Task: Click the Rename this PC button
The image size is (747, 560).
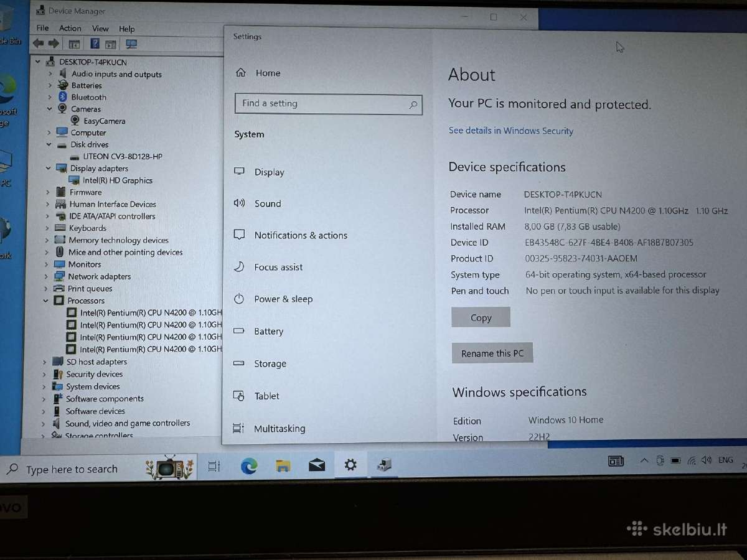Action: tap(492, 353)
